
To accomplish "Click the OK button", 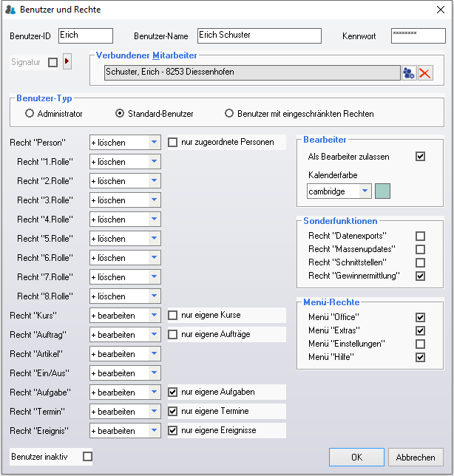I will [x=356, y=457].
